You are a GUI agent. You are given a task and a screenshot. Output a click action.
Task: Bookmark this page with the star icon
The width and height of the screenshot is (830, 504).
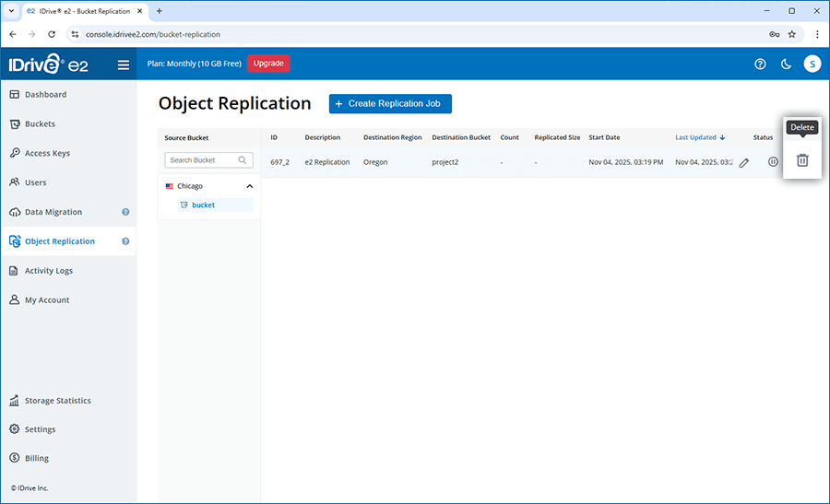(x=791, y=34)
